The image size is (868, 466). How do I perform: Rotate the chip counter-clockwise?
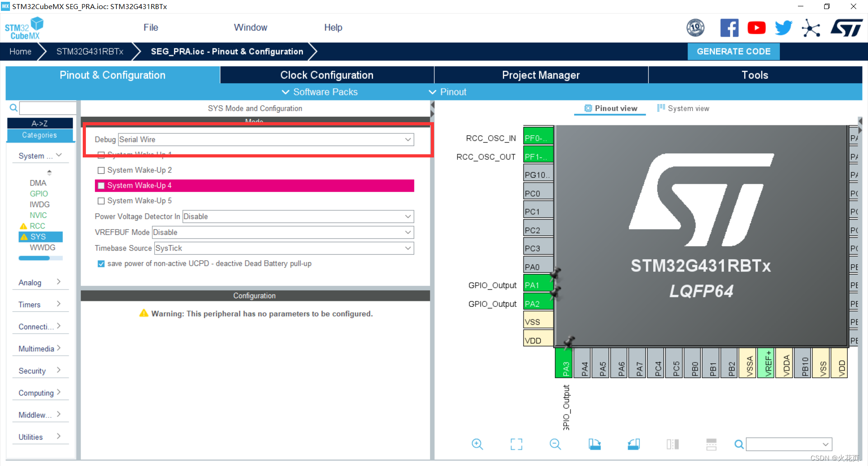point(634,444)
